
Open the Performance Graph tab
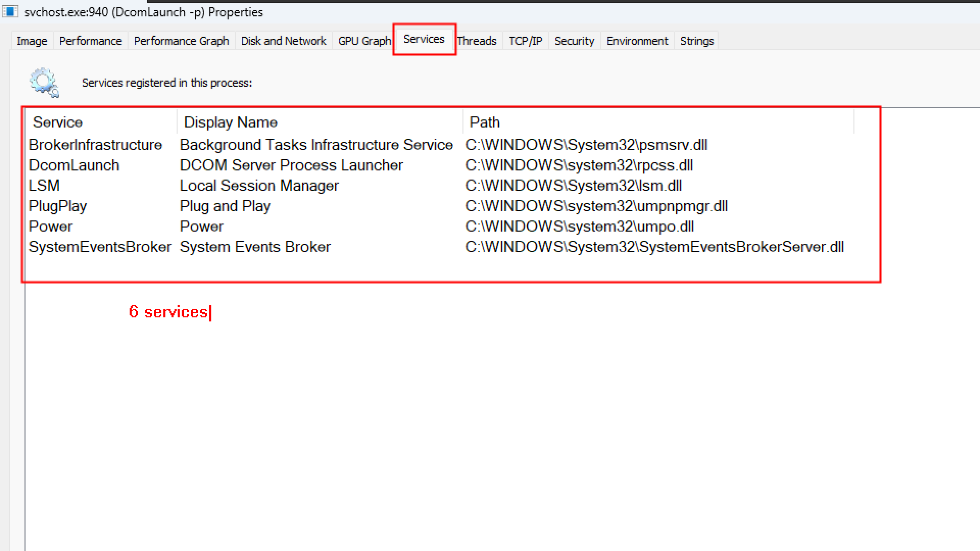coord(181,41)
